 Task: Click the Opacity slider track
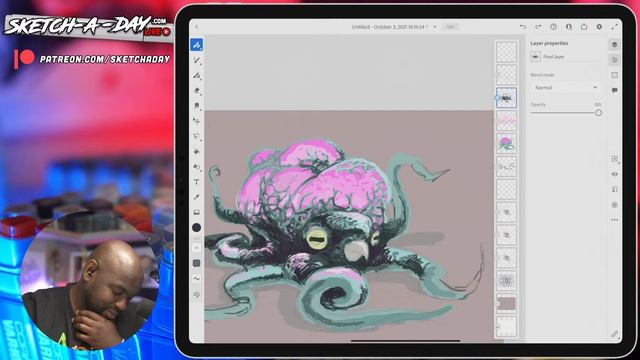tap(562, 113)
